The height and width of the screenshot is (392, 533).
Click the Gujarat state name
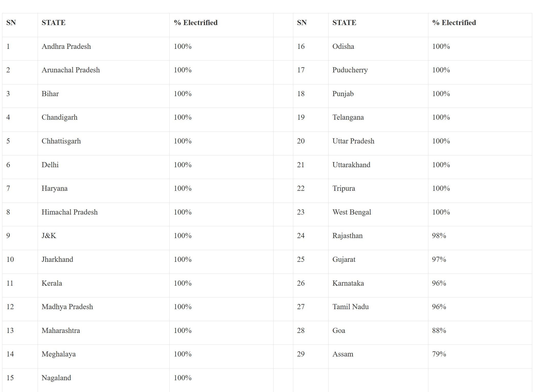344,260
